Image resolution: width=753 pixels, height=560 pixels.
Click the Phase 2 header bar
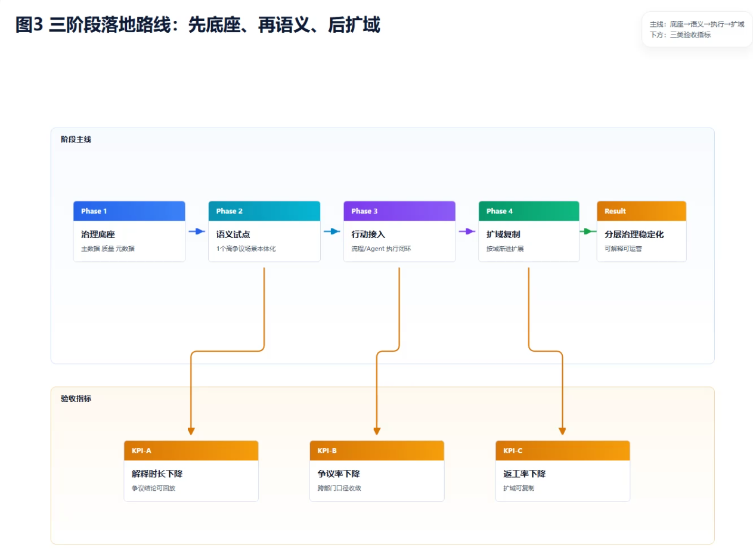point(264,211)
